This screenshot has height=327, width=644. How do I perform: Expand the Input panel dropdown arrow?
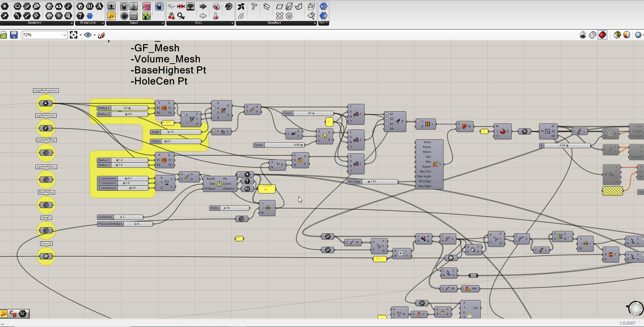pyautogui.click(x=163, y=23)
